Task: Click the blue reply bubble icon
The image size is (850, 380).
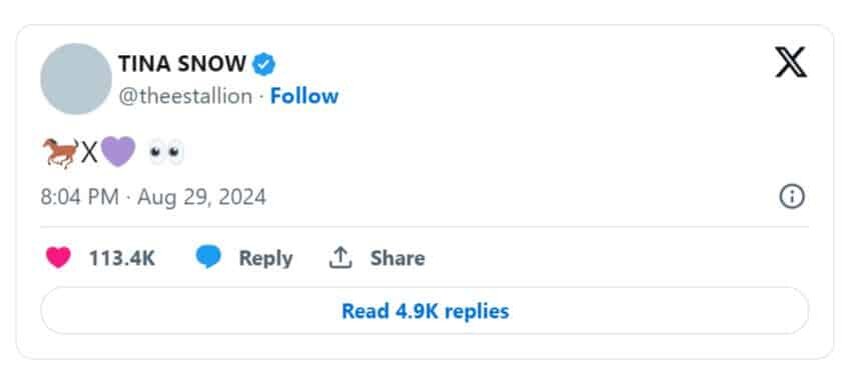Action: [208, 257]
